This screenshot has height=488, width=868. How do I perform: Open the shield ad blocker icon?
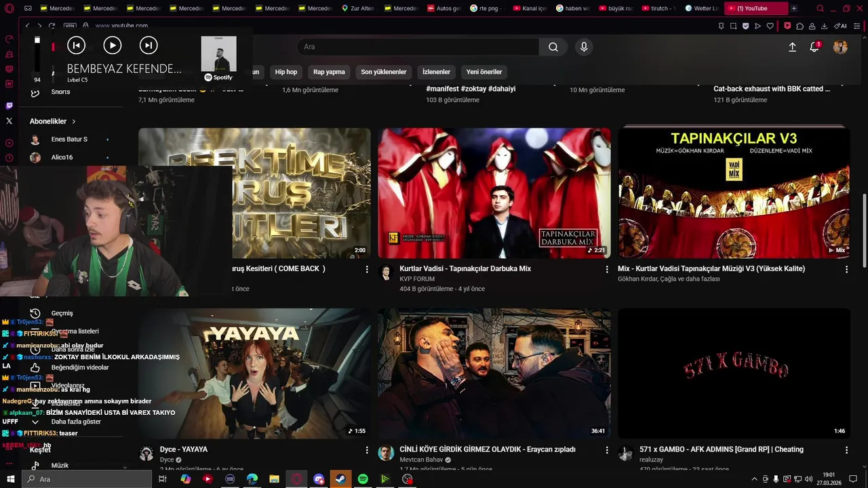click(x=745, y=26)
